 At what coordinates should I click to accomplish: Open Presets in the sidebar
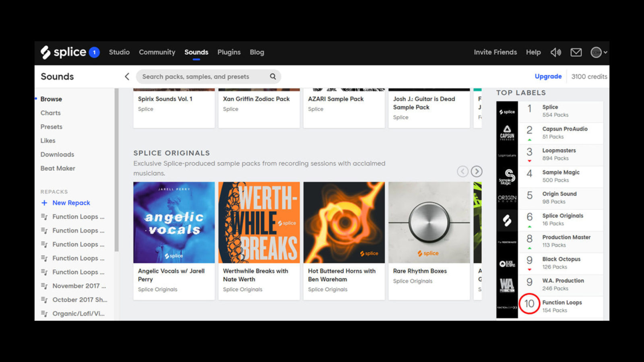[x=51, y=127]
